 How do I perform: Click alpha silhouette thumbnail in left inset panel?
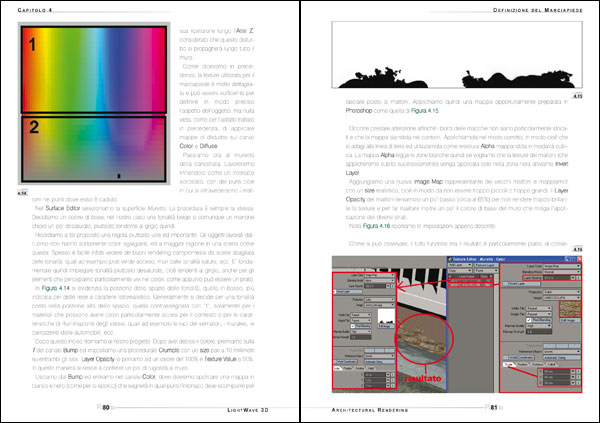tap(386, 316)
